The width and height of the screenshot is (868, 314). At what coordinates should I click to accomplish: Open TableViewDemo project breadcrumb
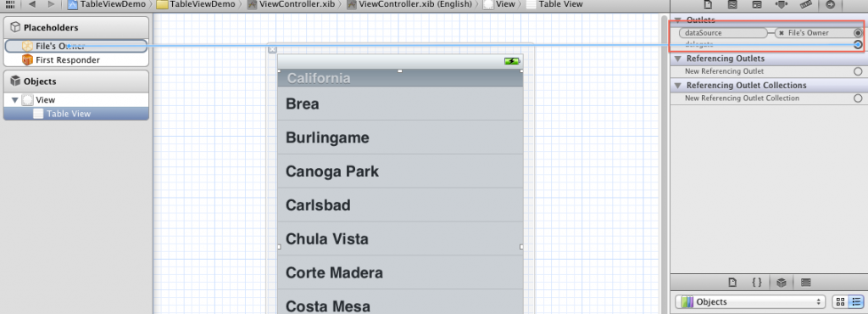[x=108, y=4]
